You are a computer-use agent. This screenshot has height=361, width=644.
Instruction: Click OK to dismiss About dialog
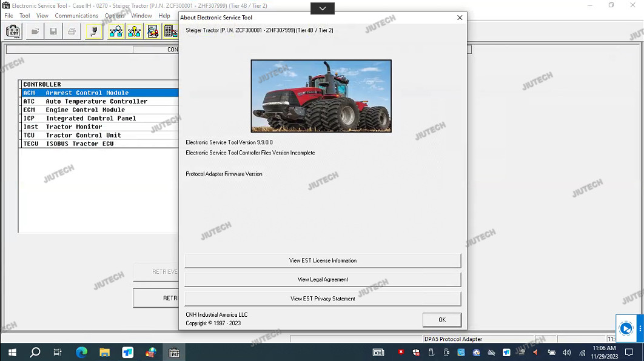tap(442, 320)
